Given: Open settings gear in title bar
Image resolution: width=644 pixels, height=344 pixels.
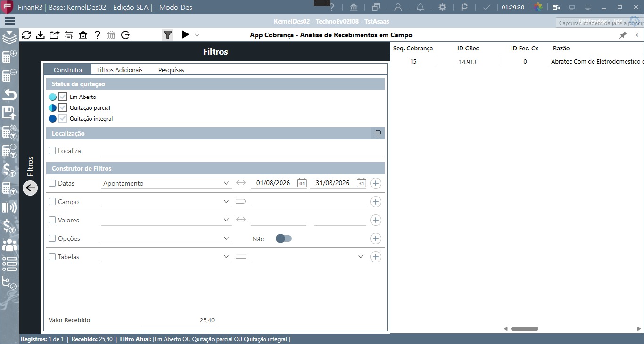Looking at the screenshot, I should click(x=442, y=7).
